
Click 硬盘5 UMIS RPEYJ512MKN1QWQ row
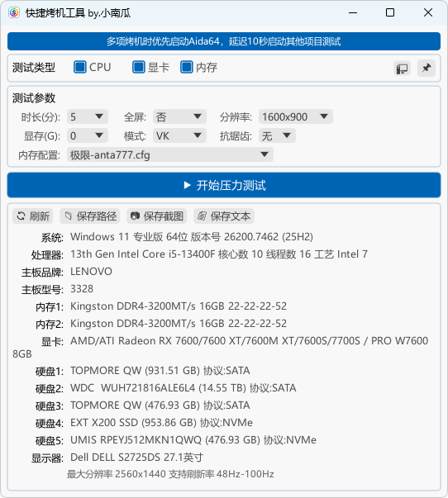tap(176, 440)
